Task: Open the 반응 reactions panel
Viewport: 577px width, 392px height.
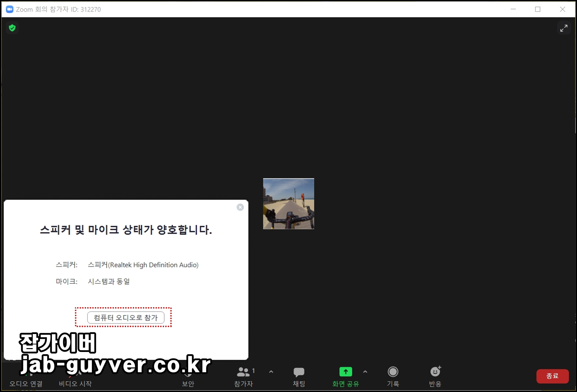Action: [x=435, y=376]
